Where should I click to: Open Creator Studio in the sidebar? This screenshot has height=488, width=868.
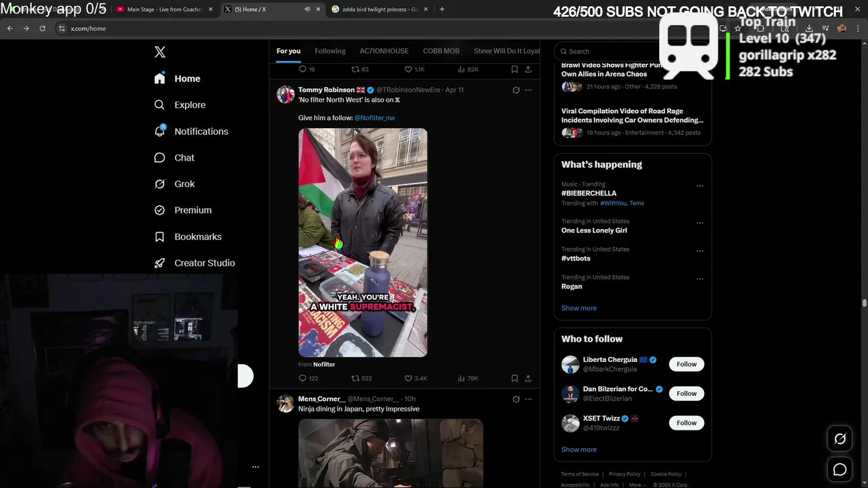[195, 263]
